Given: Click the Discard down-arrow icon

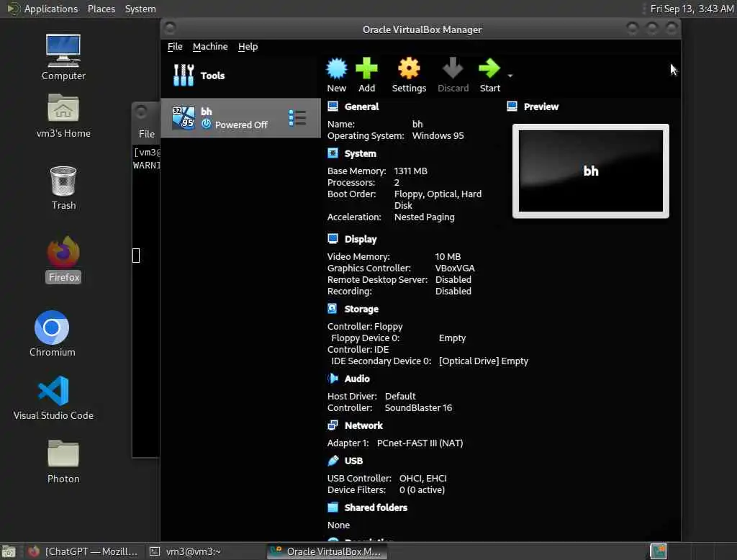Looking at the screenshot, I should (x=453, y=69).
